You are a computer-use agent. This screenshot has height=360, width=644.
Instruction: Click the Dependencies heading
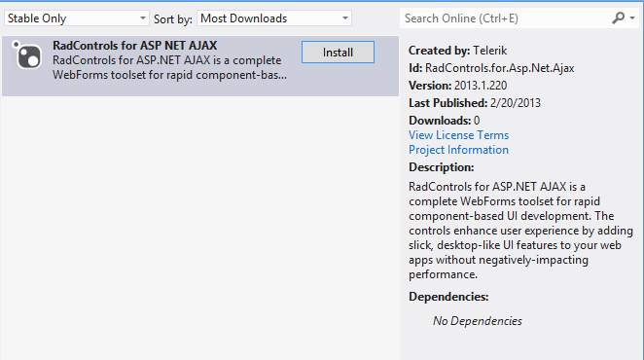click(x=448, y=297)
